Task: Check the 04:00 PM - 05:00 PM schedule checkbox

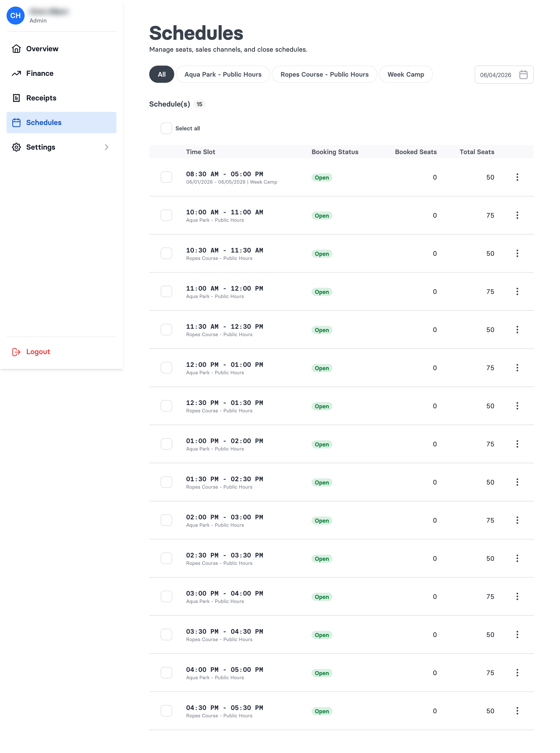Action: 166,673
